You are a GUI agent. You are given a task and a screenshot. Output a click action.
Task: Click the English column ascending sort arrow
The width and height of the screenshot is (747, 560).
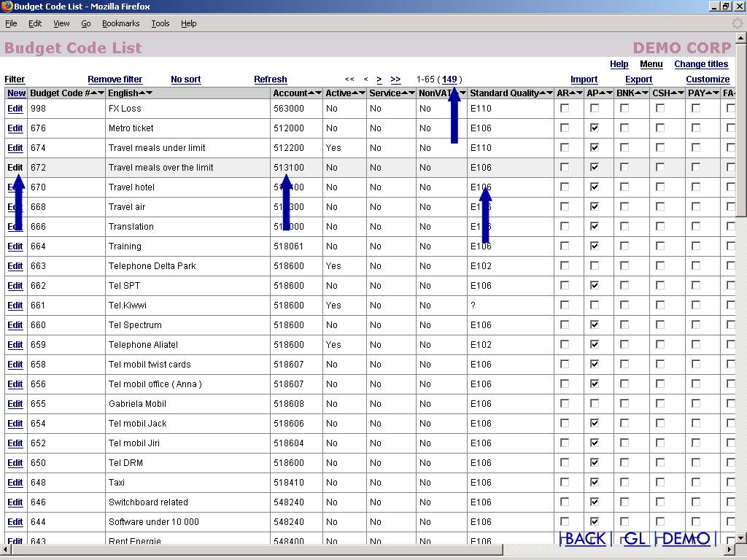point(142,93)
